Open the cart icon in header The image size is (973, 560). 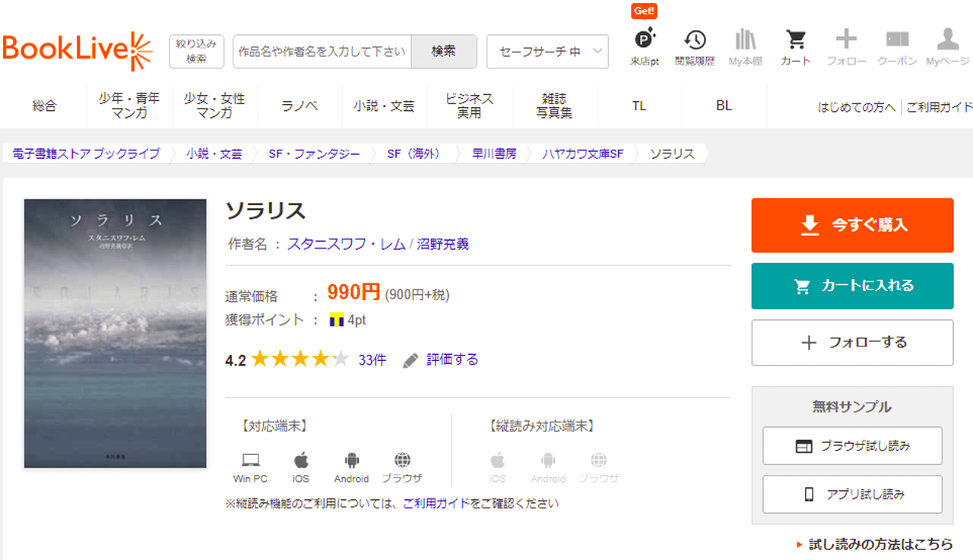tap(796, 41)
